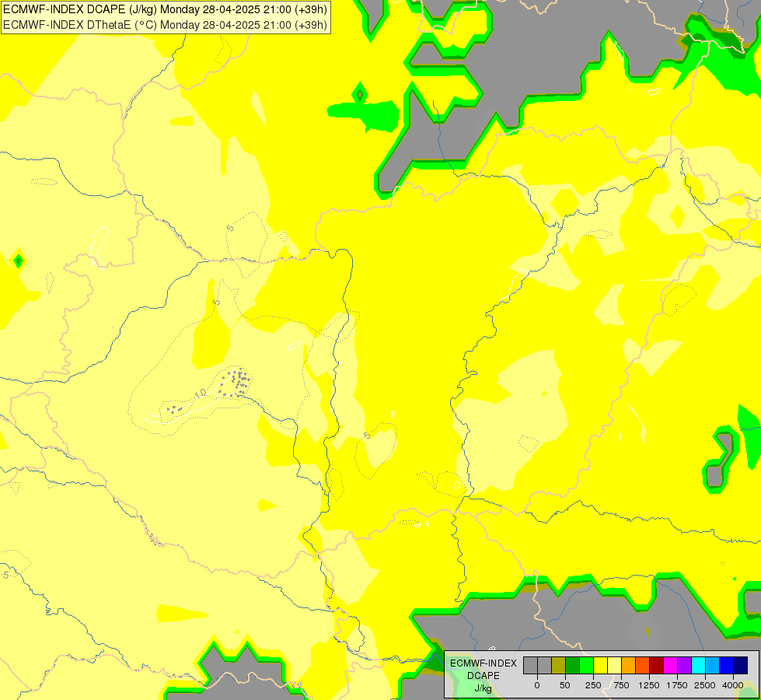Click the '250' value under the legend
The height and width of the screenshot is (700, 761).
click(593, 685)
